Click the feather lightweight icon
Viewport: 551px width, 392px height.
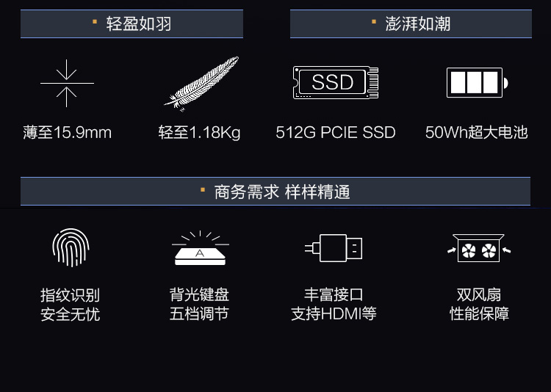[x=201, y=84]
